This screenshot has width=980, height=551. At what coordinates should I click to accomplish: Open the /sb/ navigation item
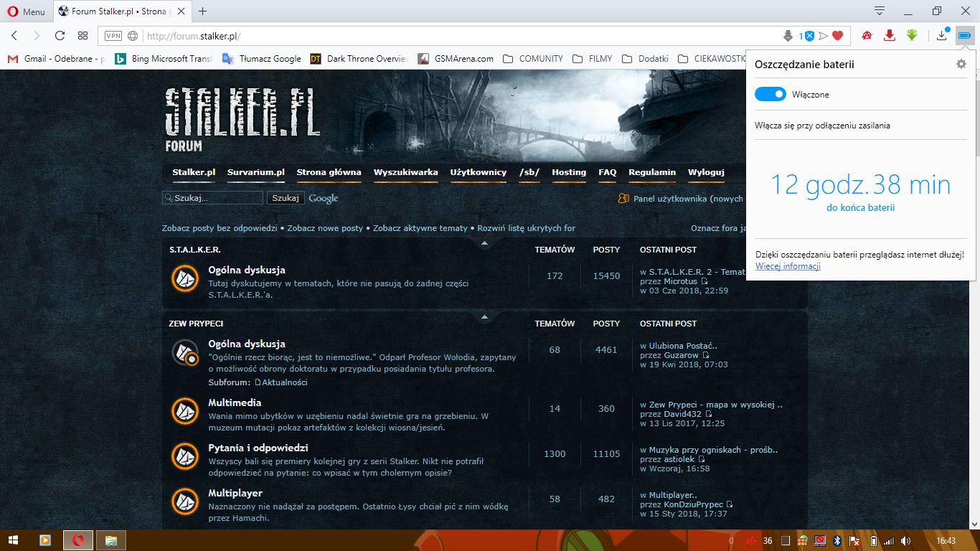pos(529,172)
